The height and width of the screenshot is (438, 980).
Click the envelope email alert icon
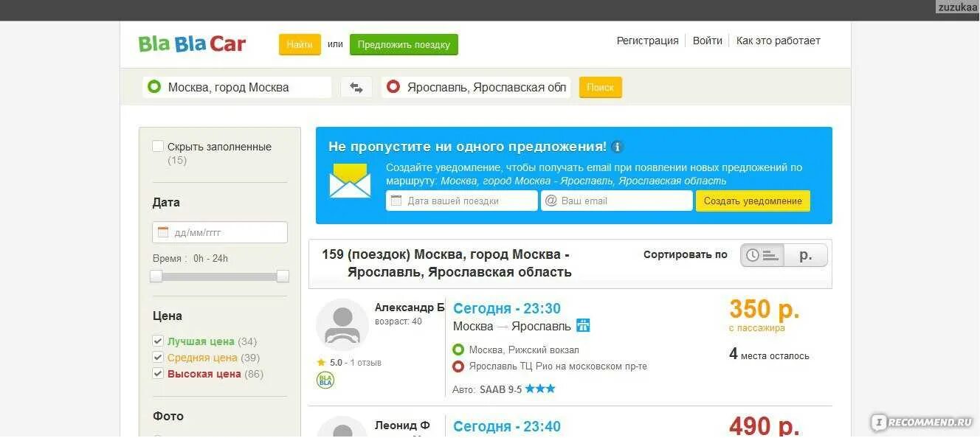point(350,181)
